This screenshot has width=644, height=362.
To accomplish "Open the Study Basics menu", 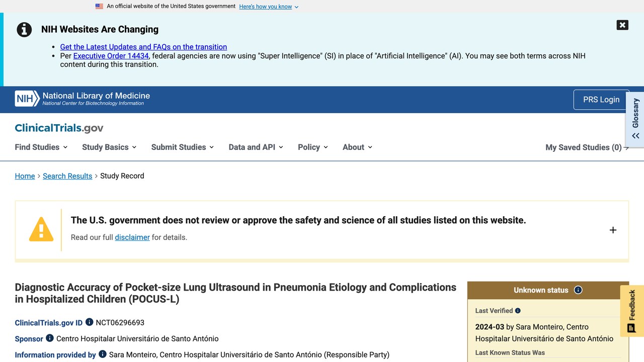I will (x=109, y=147).
